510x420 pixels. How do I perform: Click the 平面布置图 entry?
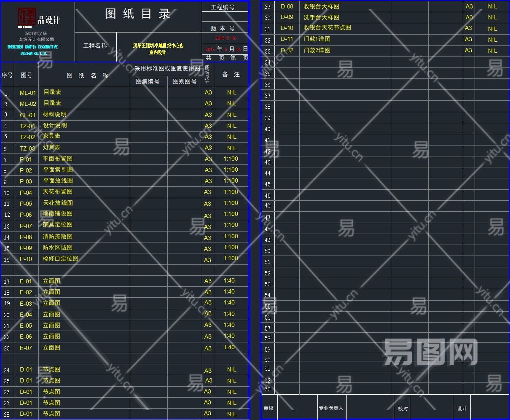click(58, 159)
